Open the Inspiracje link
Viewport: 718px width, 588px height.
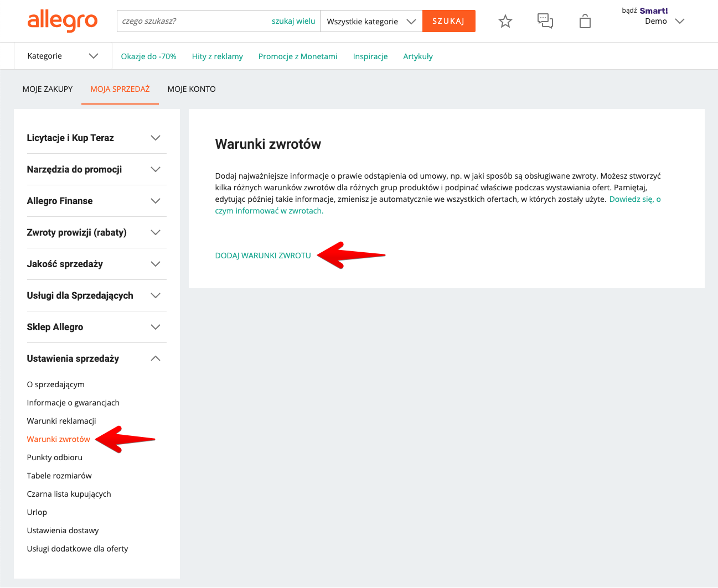click(370, 56)
